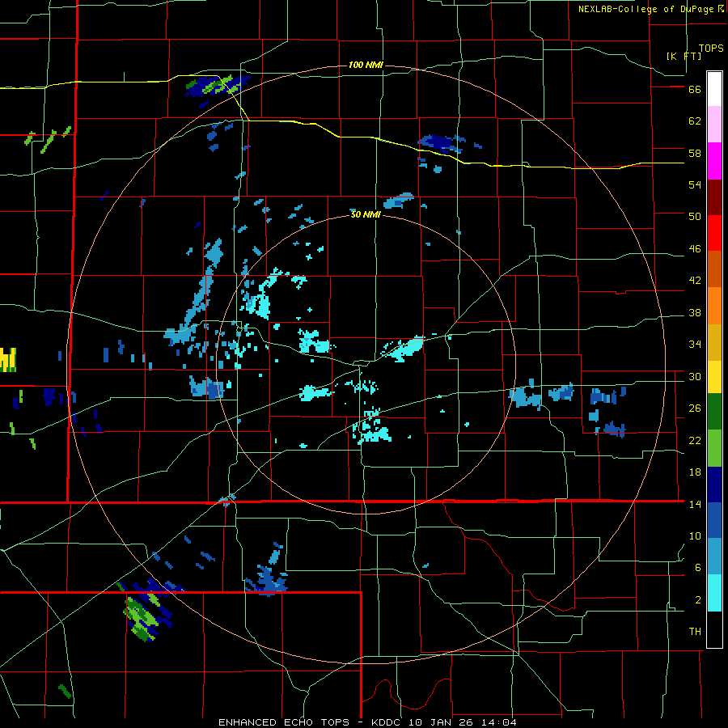Click the 26 legend value

[x=695, y=408]
